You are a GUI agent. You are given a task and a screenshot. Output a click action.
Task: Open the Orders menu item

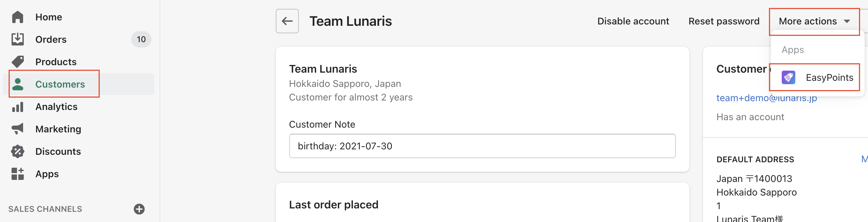point(51,39)
